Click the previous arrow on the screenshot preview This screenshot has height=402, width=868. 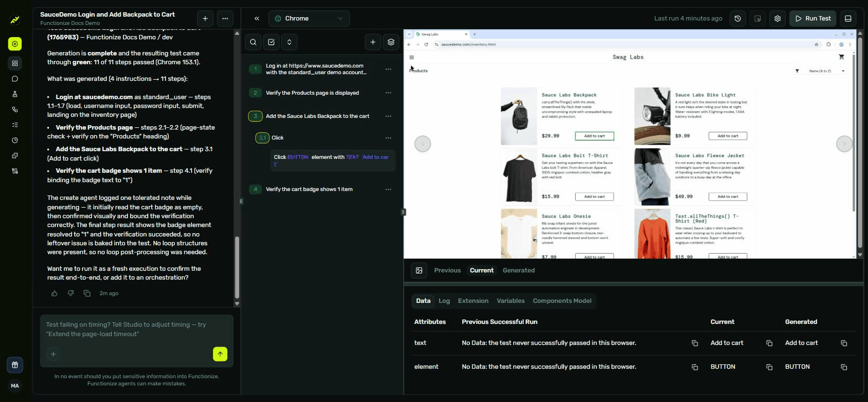(x=422, y=144)
